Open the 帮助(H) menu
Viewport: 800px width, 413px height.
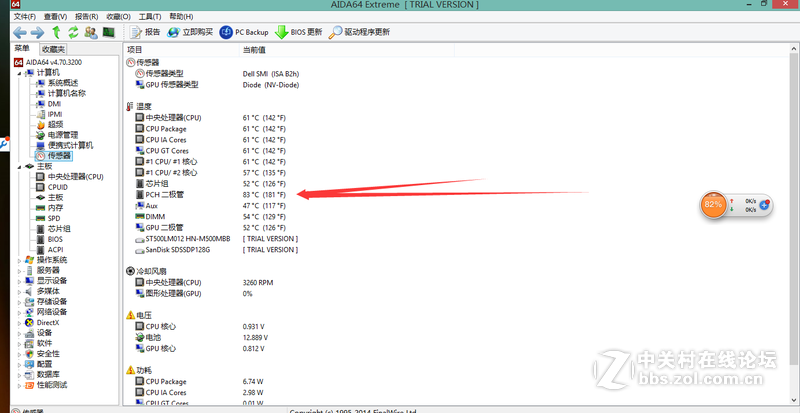click(181, 16)
